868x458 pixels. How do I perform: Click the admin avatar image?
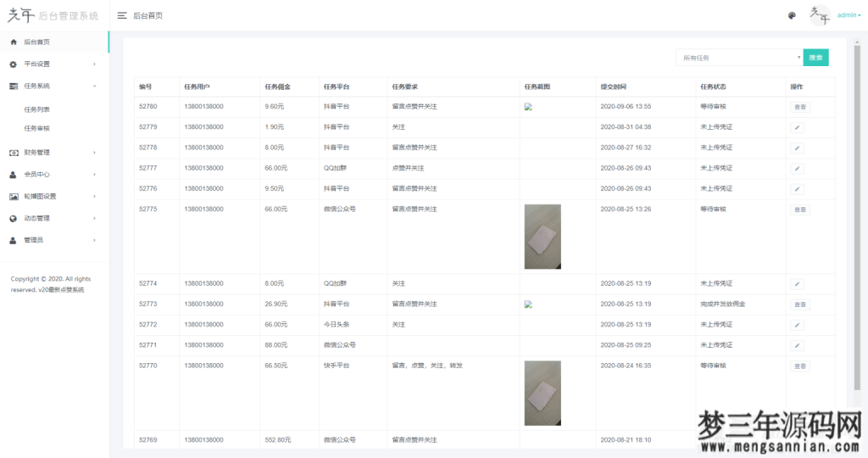[820, 15]
